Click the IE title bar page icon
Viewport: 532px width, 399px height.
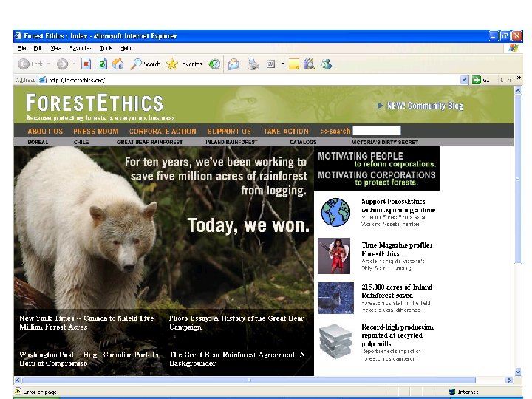point(18,35)
